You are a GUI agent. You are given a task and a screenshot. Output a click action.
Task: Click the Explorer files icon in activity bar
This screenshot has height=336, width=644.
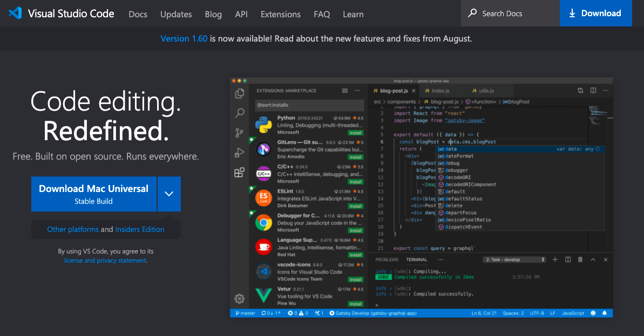coord(240,93)
